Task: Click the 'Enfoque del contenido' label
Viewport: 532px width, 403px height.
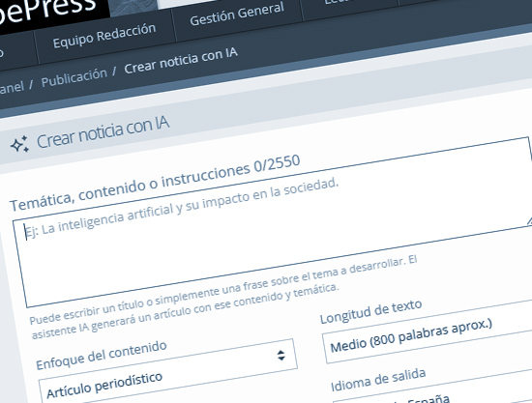Action: 102,355
